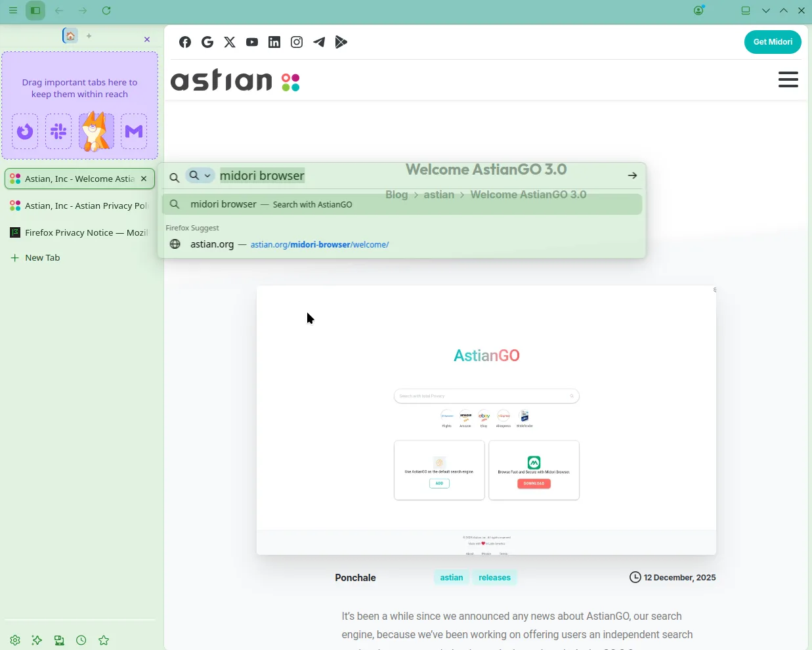Open the site hamburger navigation menu

click(x=788, y=80)
